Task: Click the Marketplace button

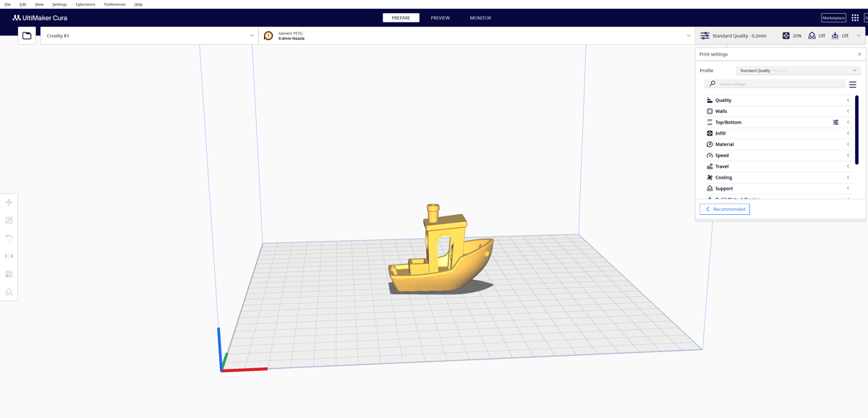Action: (x=833, y=17)
